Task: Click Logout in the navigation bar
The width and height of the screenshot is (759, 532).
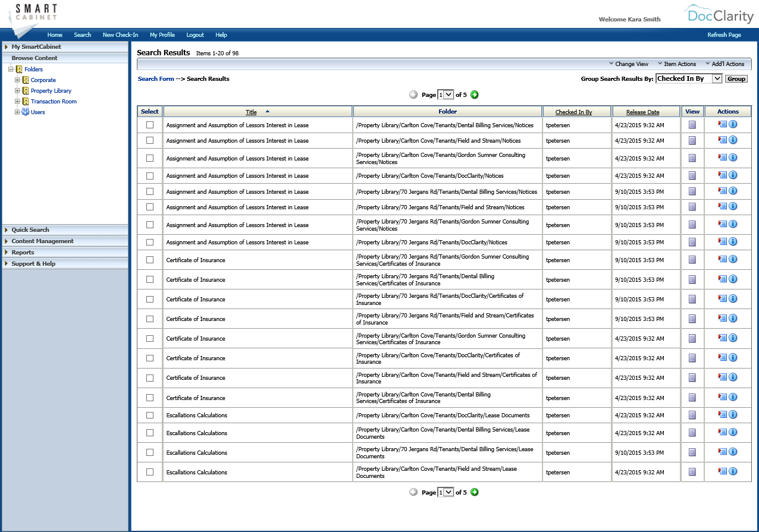Action: (x=195, y=34)
